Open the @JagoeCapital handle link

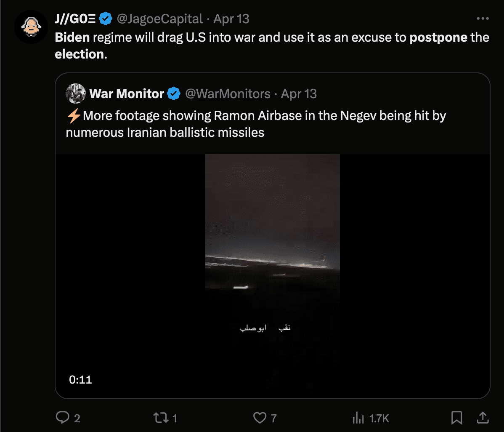(159, 19)
